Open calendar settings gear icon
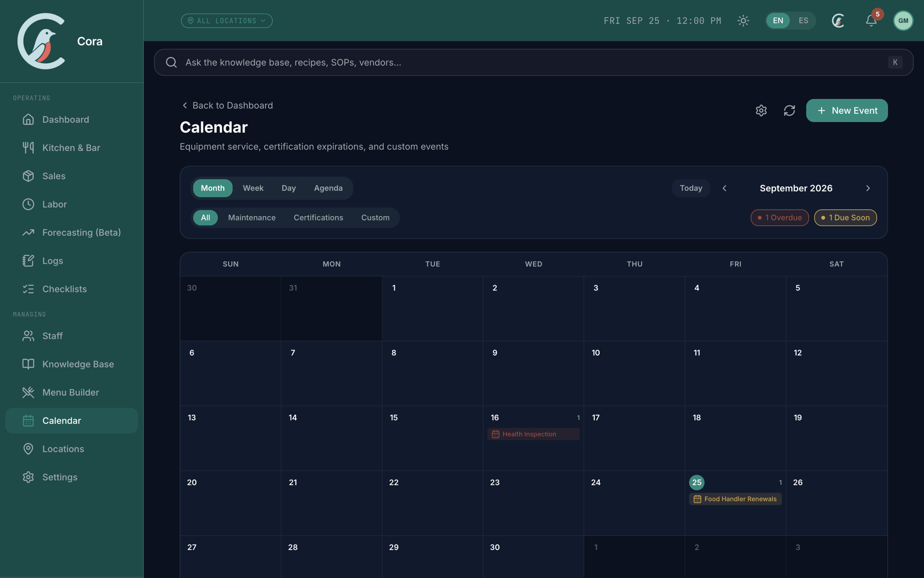Image resolution: width=924 pixels, height=578 pixels. click(x=761, y=110)
